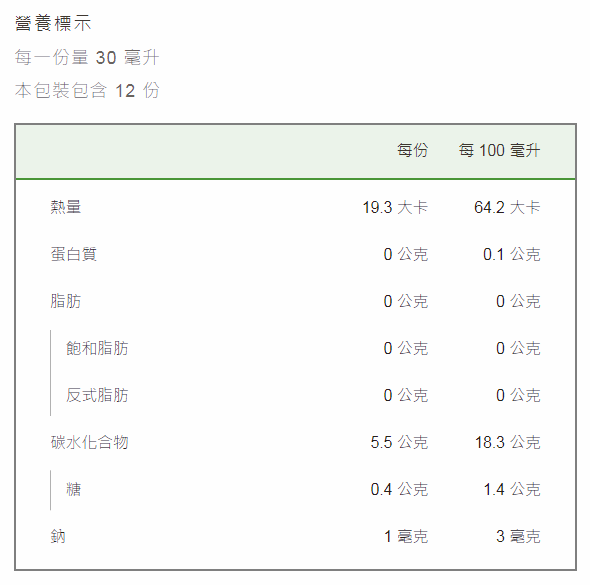590x585 pixels.
Task: Click the 反式脂肪 sub-row label
Action: click(97, 395)
